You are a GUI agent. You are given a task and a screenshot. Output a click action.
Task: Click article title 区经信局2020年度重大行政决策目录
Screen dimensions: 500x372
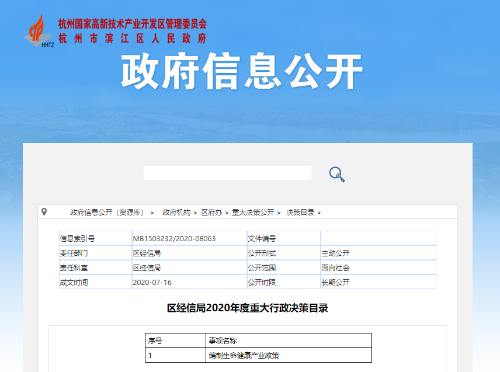(x=248, y=308)
